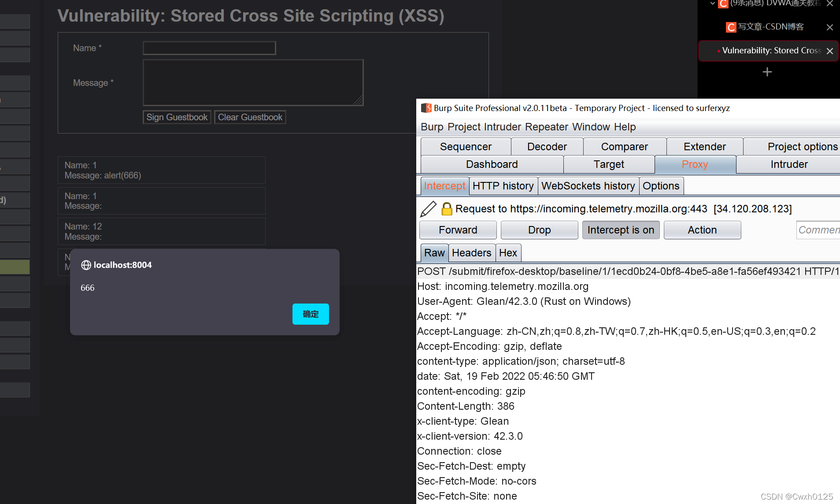Screen dimensions: 840x504
Task: Open the Burp menu
Action: coord(432,127)
